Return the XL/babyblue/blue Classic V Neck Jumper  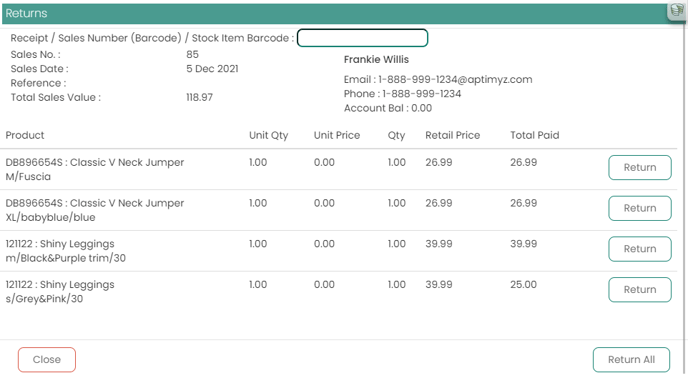[x=640, y=208]
